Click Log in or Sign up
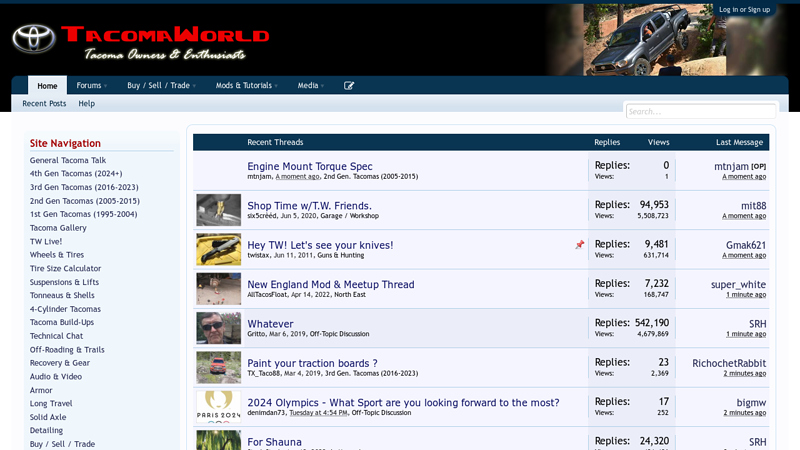 (x=744, y=9)
